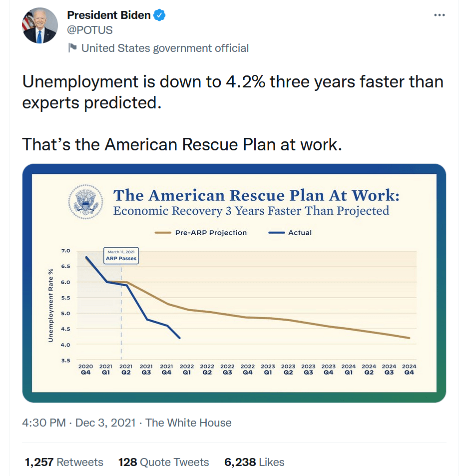View the 128 Quote Tweets list

163,462
